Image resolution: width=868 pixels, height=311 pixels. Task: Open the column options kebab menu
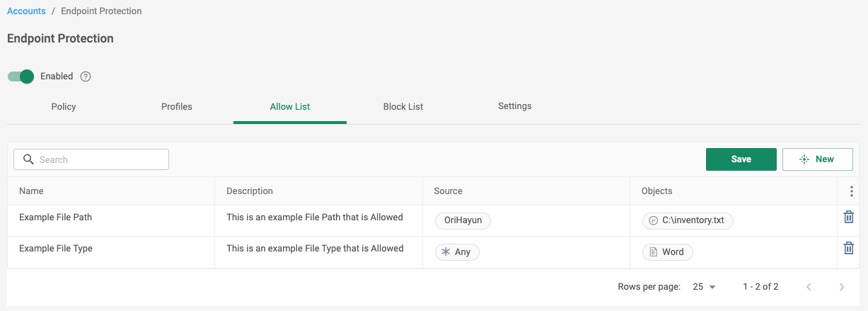click(851, 191)
